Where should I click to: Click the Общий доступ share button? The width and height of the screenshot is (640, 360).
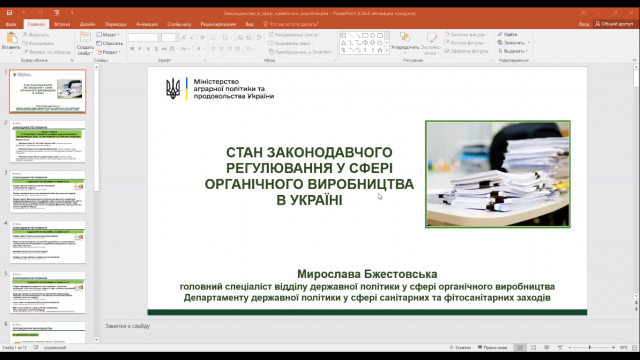pos(614,24)
